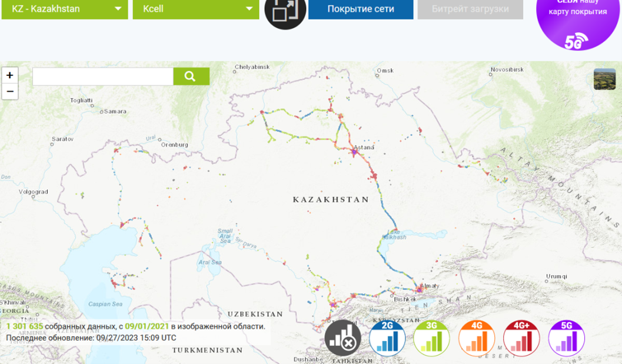Select the Битрейт загрузки tab
Image resolution: width=622 pixels, height=364 pixels.
pyautogui.click(x=470, y=9)
